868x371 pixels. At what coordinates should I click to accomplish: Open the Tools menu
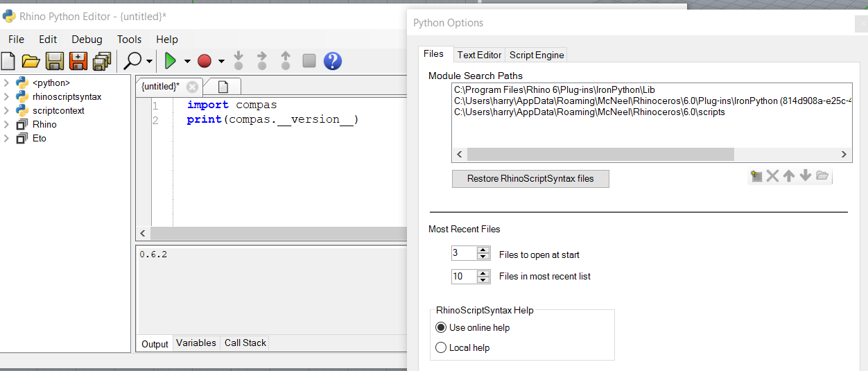(x=129, y=39)
